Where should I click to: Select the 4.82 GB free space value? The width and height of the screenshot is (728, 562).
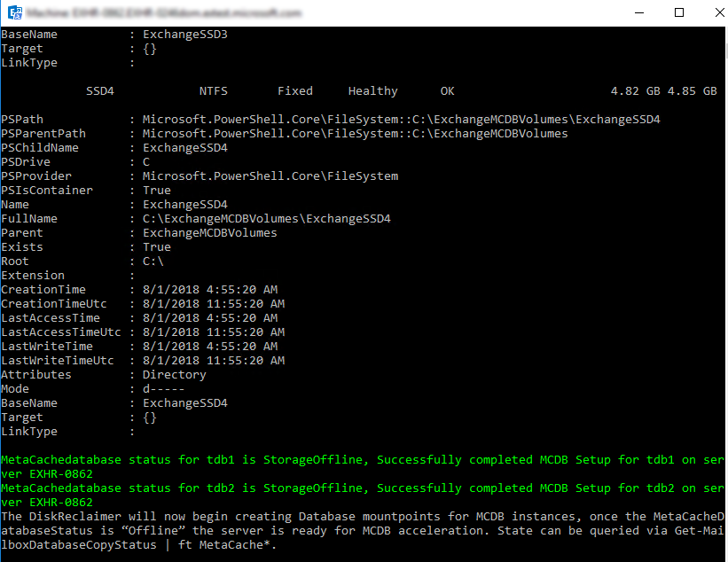point(635,90)
